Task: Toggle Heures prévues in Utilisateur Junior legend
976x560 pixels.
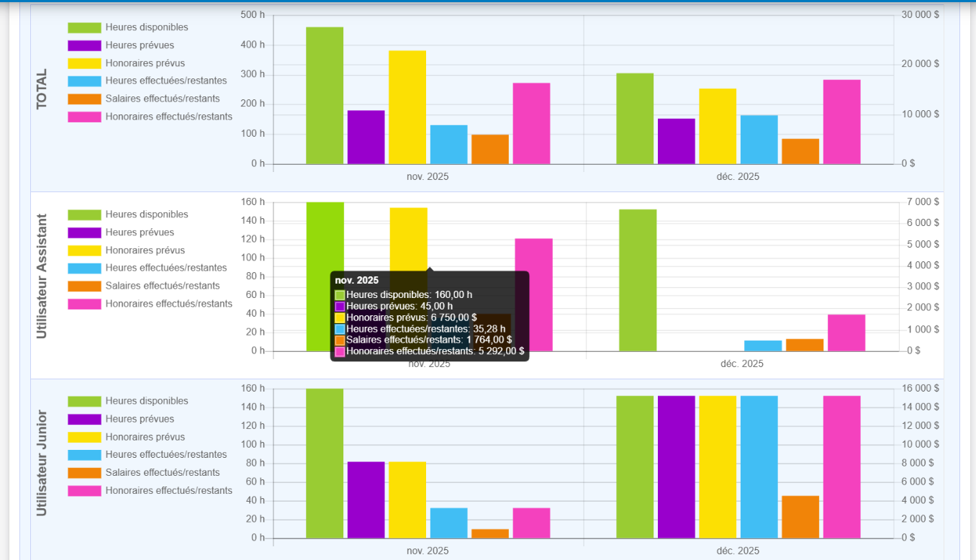Action: (140, 419)
